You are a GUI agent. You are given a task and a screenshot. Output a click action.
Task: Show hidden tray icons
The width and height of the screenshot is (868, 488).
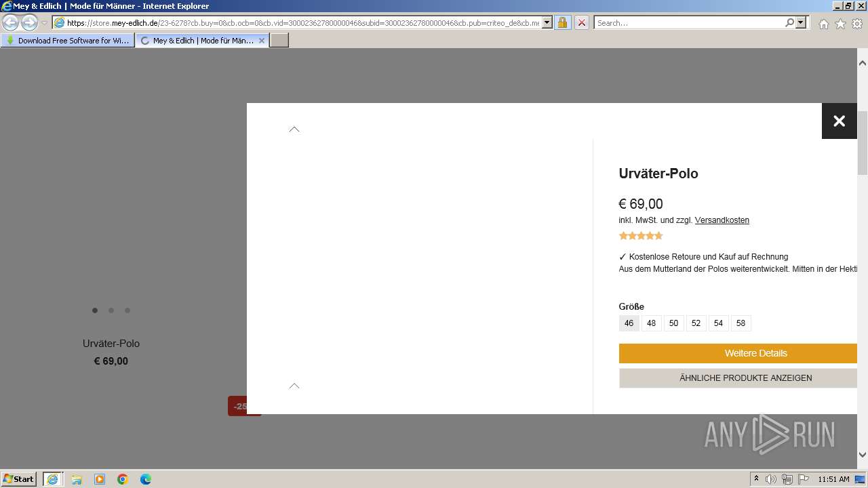click(x=756, y=479)
